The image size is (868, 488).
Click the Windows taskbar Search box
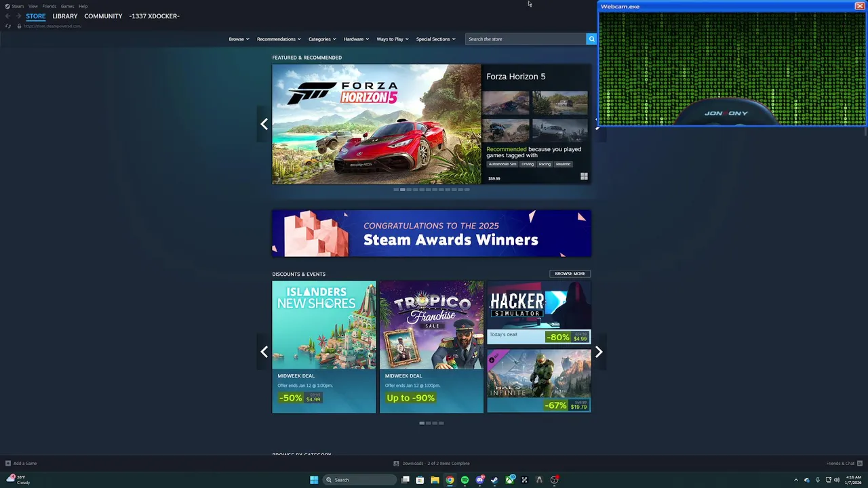(x=359, y=480)
